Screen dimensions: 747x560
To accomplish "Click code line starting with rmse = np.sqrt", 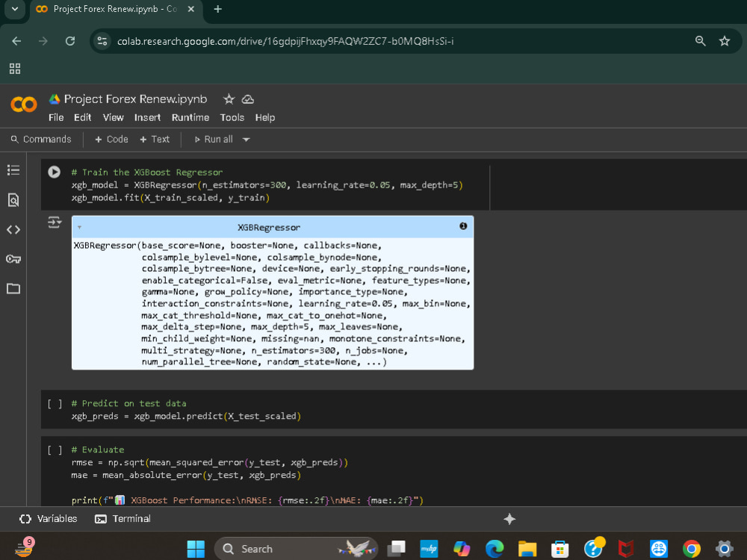I will (210, 462).
